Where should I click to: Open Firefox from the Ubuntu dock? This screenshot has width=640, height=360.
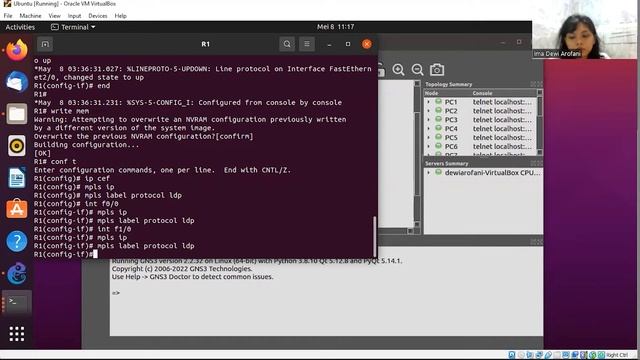point(17,50)
